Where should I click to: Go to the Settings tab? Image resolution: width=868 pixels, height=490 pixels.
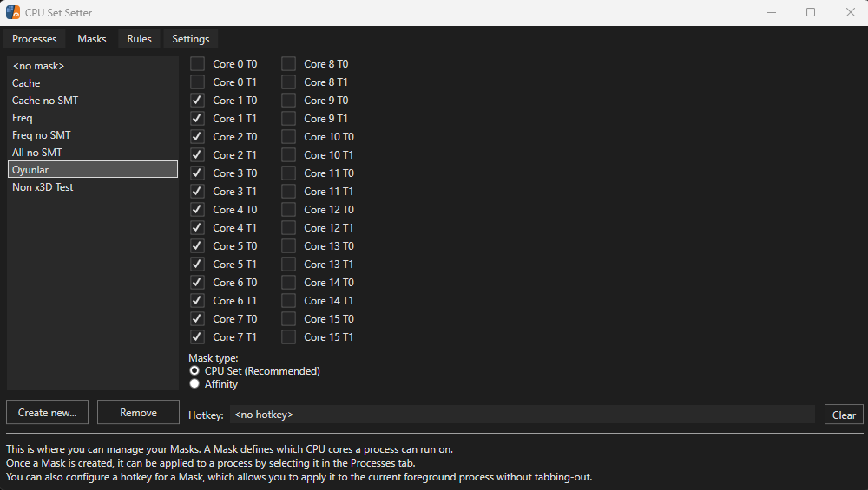pos(190,39)
